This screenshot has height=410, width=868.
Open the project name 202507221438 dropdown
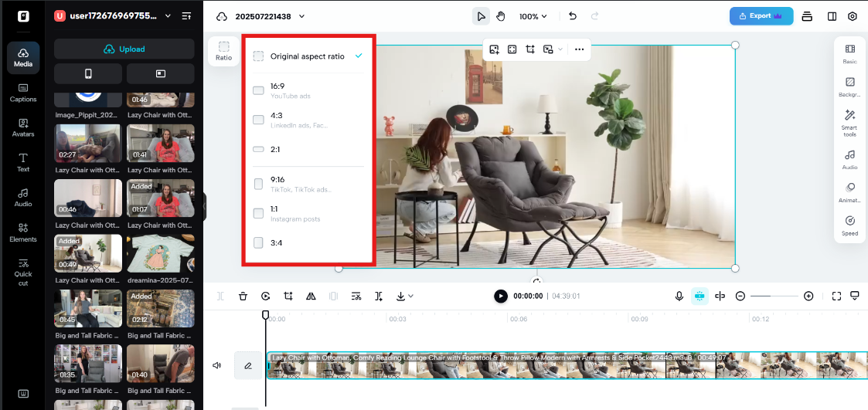pyautogui.click(x=301, y=16)
